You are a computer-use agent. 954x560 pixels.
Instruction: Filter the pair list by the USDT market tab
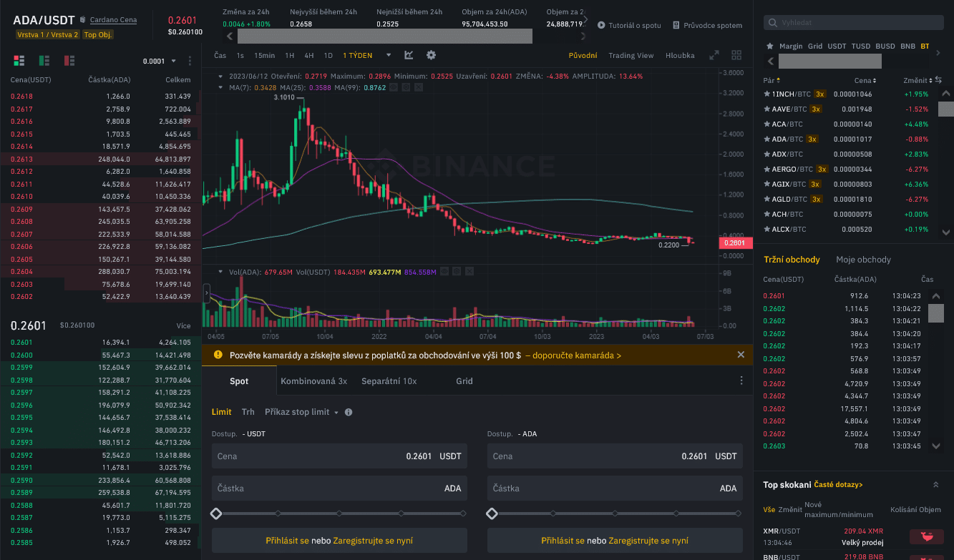coord(837,46)
